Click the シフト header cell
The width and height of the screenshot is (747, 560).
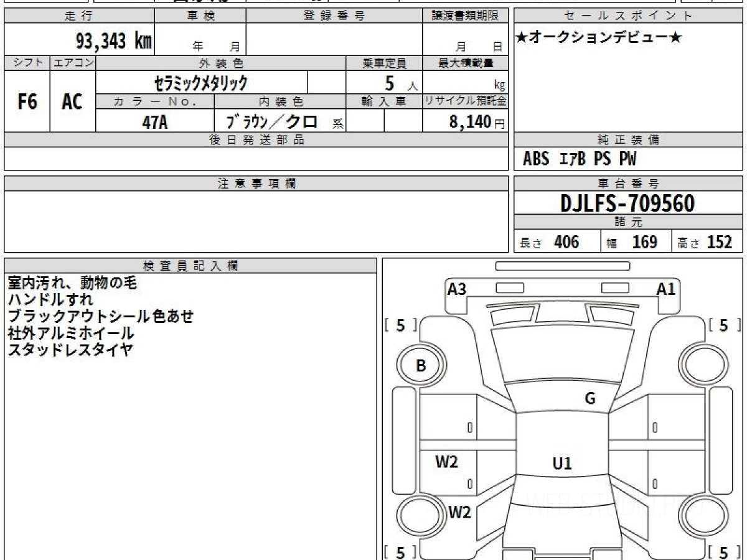[x=27, y=63]
